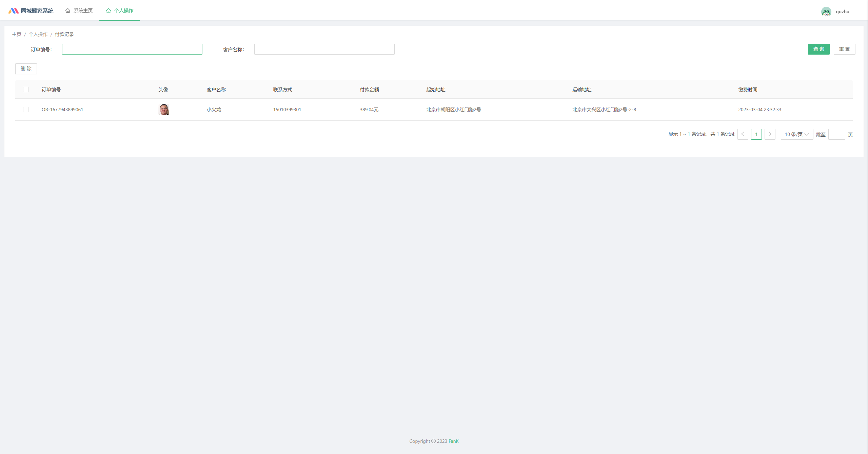The width and height of the screenshot is (868, 454).
Task: Go to next page arrow
Action: point(770,134)
